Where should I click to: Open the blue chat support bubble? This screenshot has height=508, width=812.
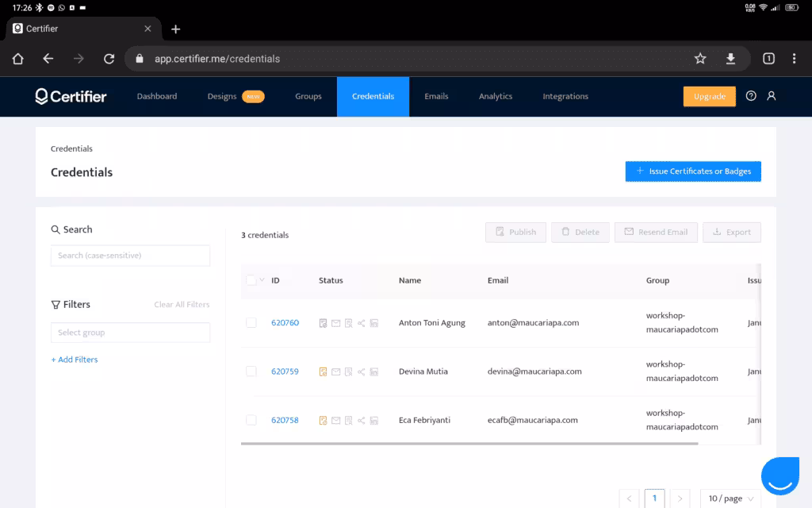[x=780, y=476]
